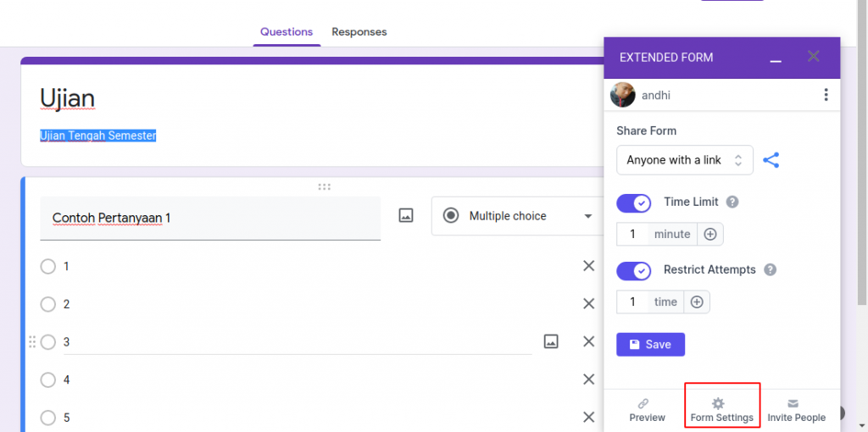The image size is (868, 432).
Task: Increase attempts count with the plus icon
Action: (697, 302)
